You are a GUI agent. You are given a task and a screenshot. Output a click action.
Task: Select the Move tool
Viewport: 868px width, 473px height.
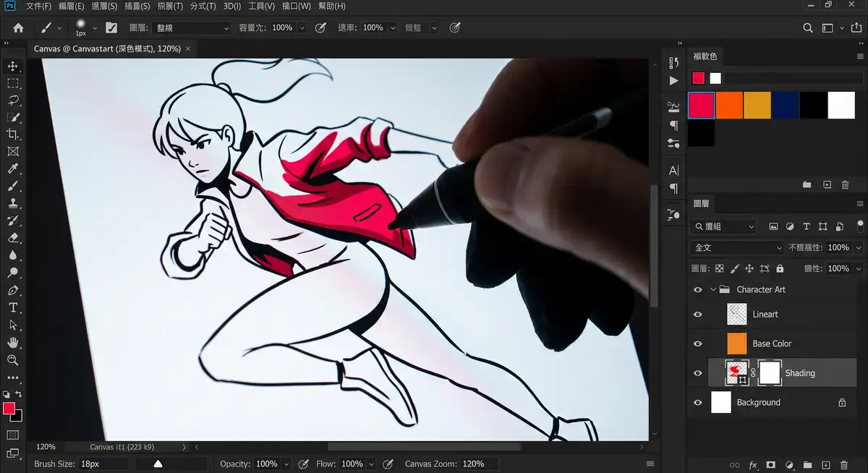(x=13, y=66)
